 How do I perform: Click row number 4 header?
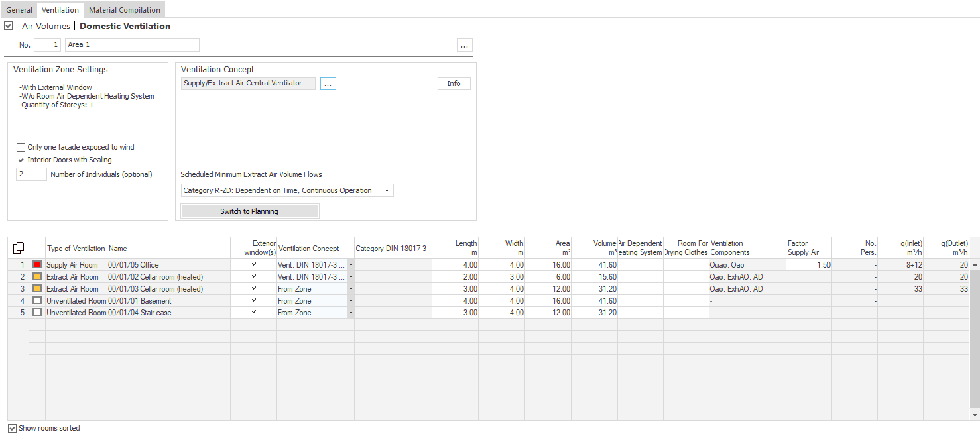click(19, 301)
